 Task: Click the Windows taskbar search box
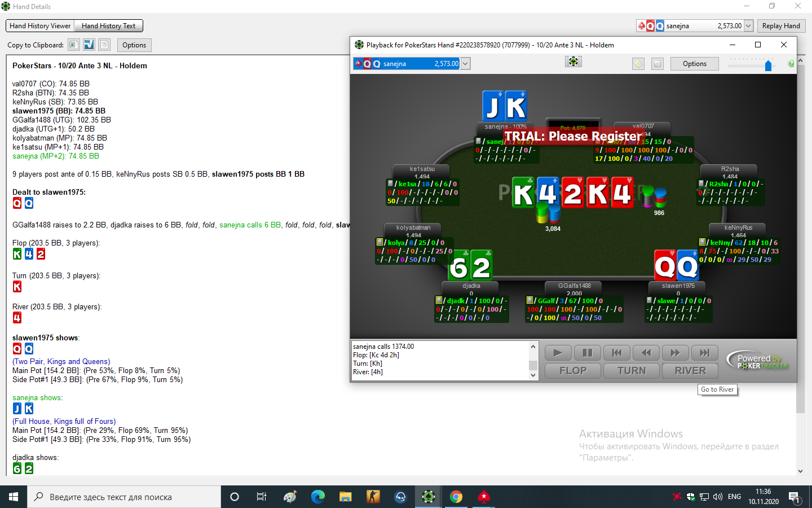coord(124,497)
